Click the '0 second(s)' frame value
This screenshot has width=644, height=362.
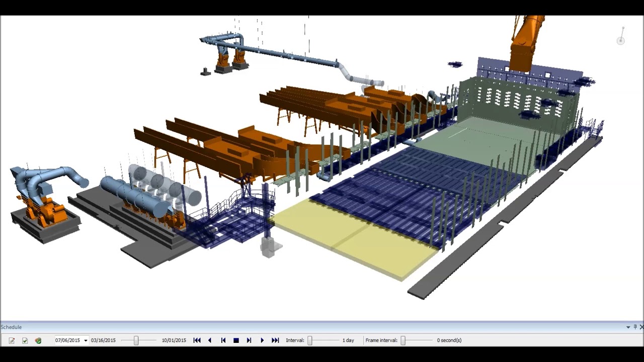[449, 340]
